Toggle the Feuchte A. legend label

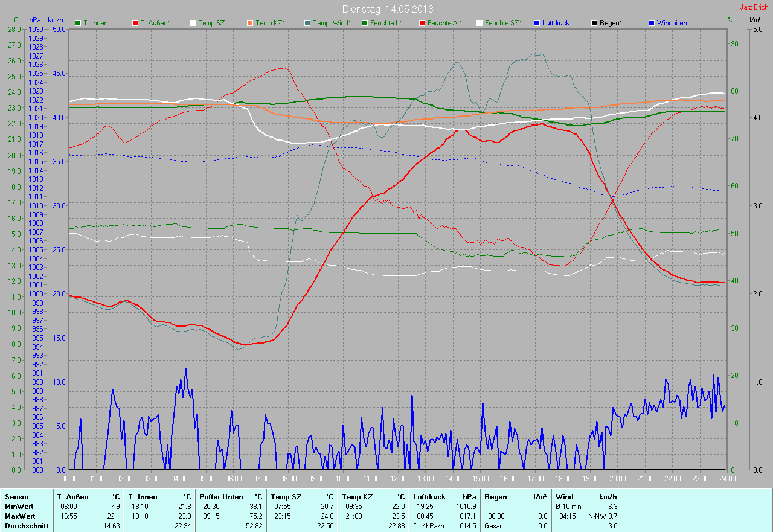click(444, 23)
